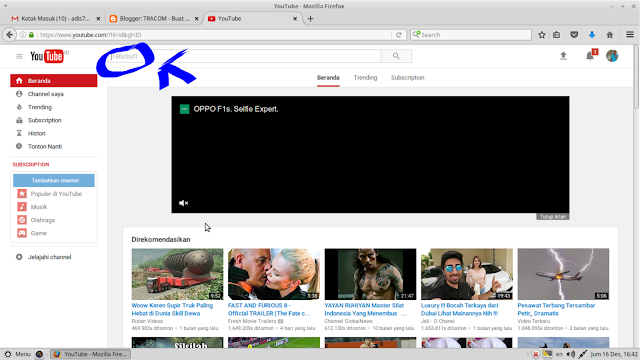Click Tutup iklan to close the ad

[553, 217]
